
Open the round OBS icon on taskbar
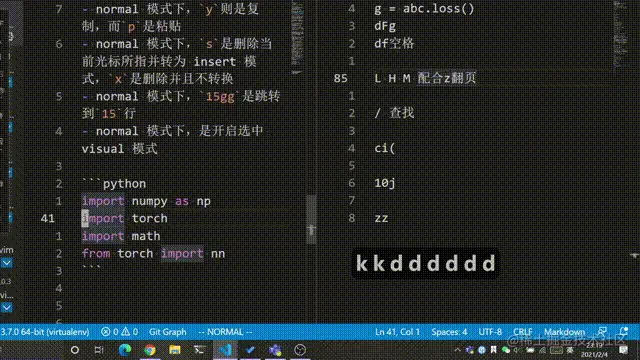coord(300,350)
